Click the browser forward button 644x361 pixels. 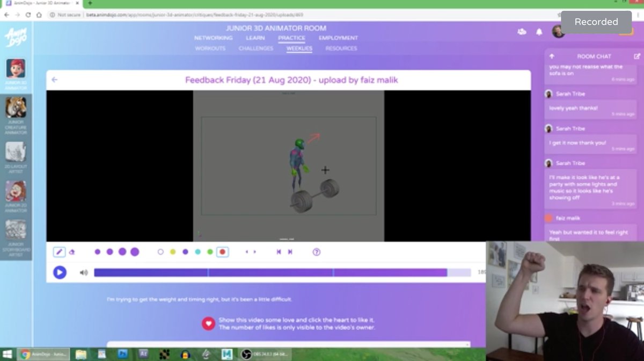[18, 15]
